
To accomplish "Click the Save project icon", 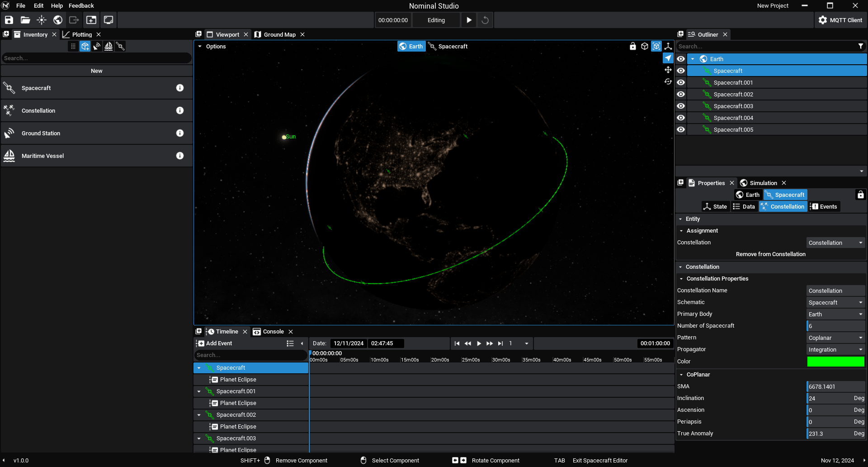I will 9,20.
